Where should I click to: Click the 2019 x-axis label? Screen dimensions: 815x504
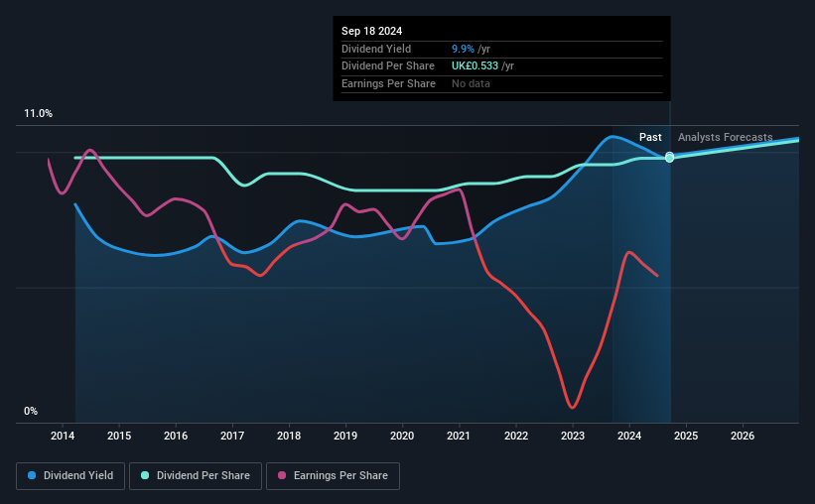345,436
